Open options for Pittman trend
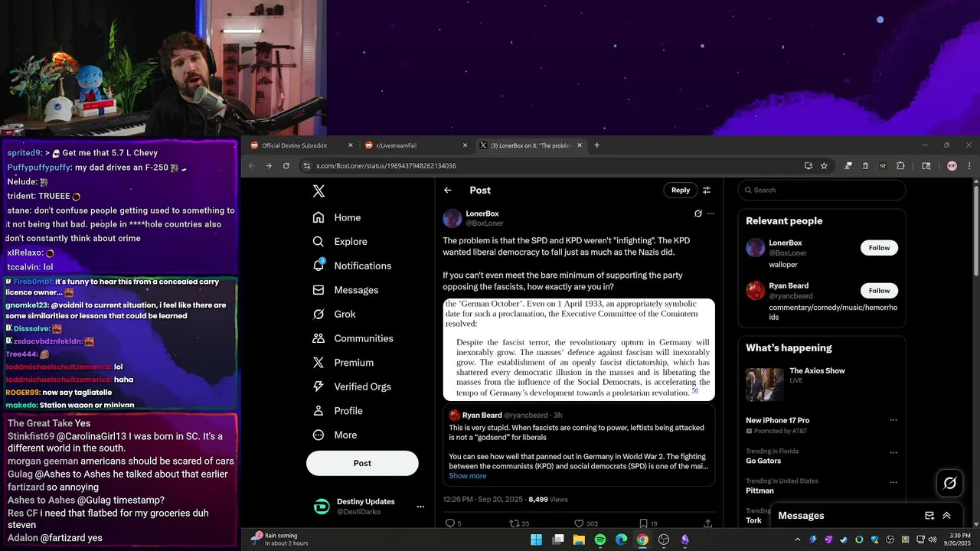 coord(893,483)
